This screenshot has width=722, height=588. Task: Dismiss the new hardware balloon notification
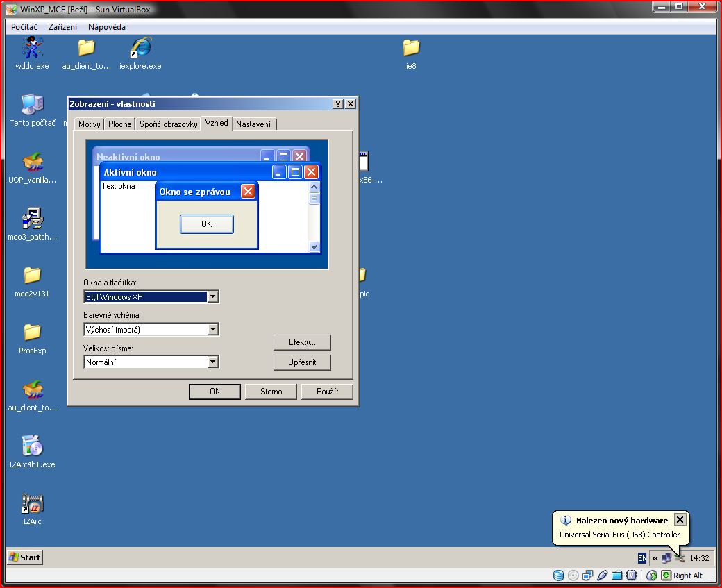pyautogui.click(x=680, y=520)
